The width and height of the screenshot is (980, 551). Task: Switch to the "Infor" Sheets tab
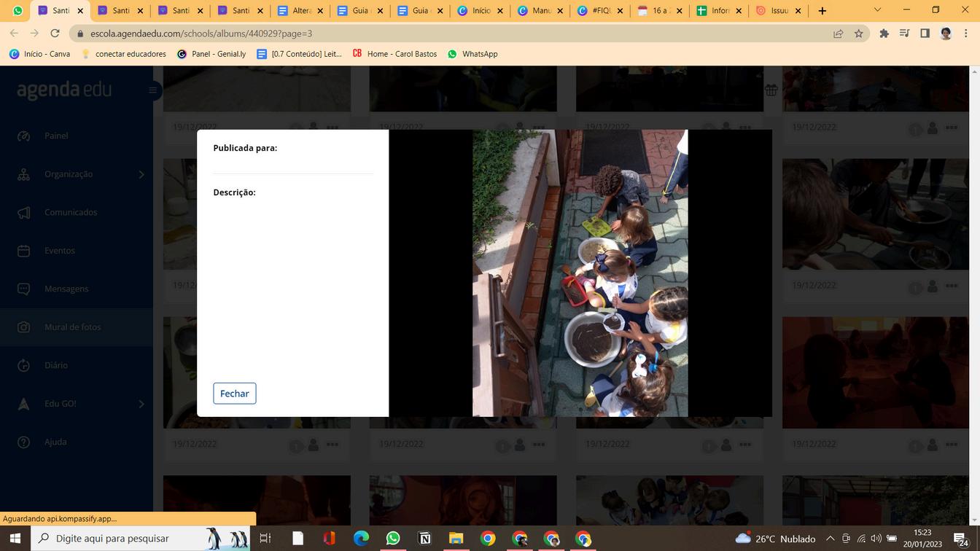tap(718, 11)
